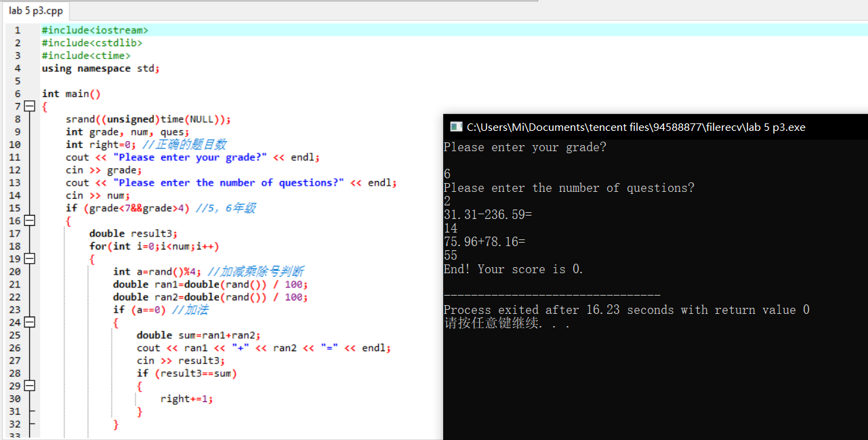
Task: Click the #include<ctime> line
Action: [x=86, y=56]
